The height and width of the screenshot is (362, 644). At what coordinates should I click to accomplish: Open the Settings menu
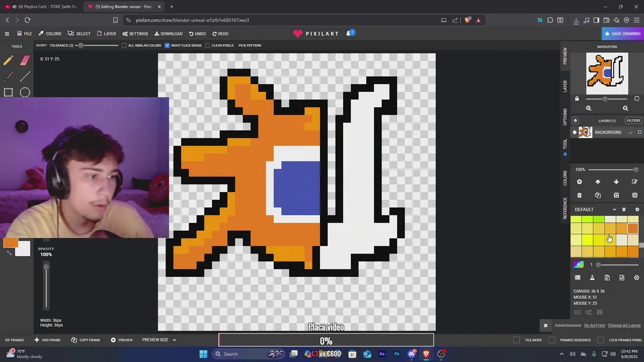tap(135, 34)
